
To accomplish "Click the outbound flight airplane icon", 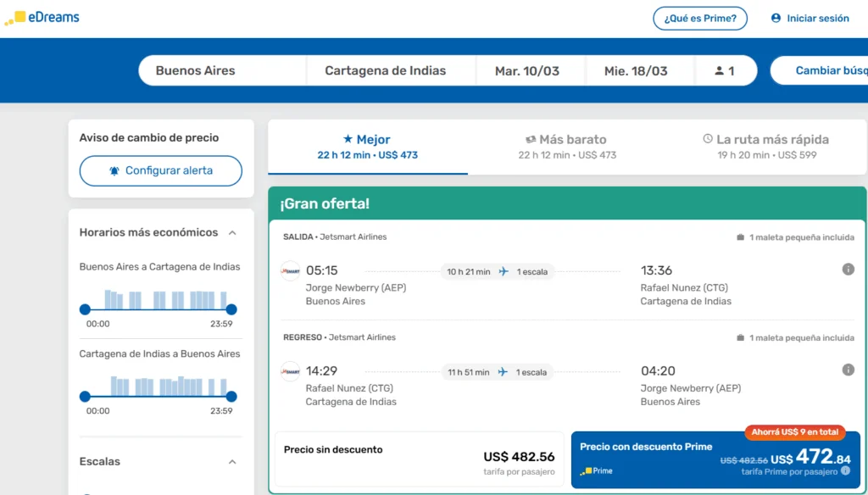I will click(504, 271).
